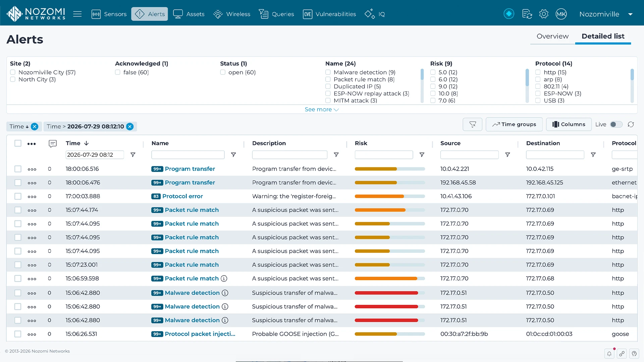Screen dimensions: 644x362
Task: Click the comment column header icon
Action: point(53,144)
